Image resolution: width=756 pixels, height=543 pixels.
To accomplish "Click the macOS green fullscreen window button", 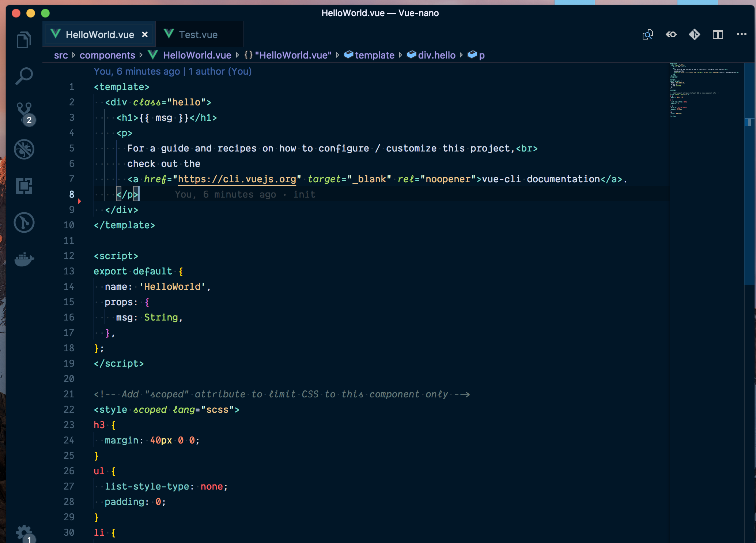I will tap(45, 13).
